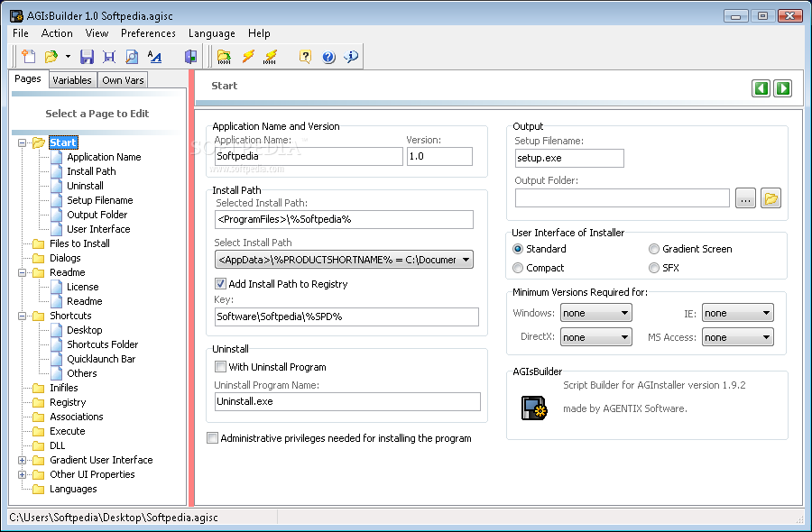The image size is (812, 532).
Task: Switch to the Variables tab
Action: pos(72,80)
